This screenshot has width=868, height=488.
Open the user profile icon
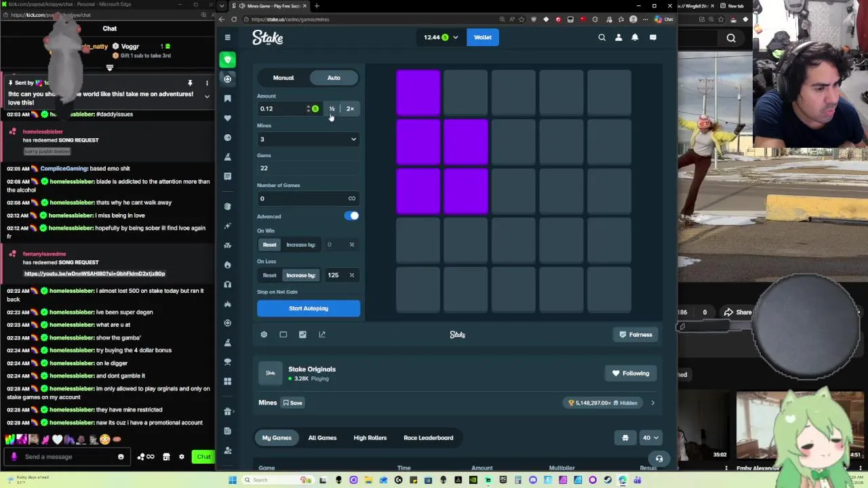pos(618,37)
